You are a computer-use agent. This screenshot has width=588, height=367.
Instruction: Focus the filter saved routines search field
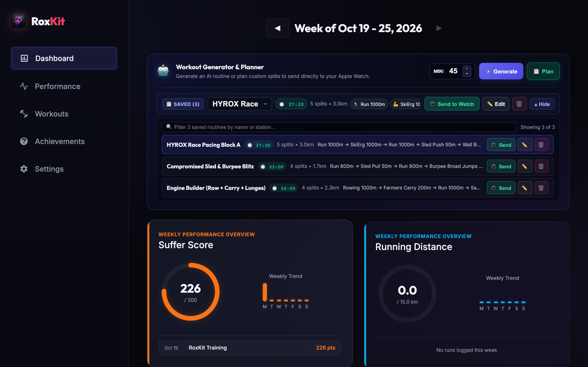point(339,127)
